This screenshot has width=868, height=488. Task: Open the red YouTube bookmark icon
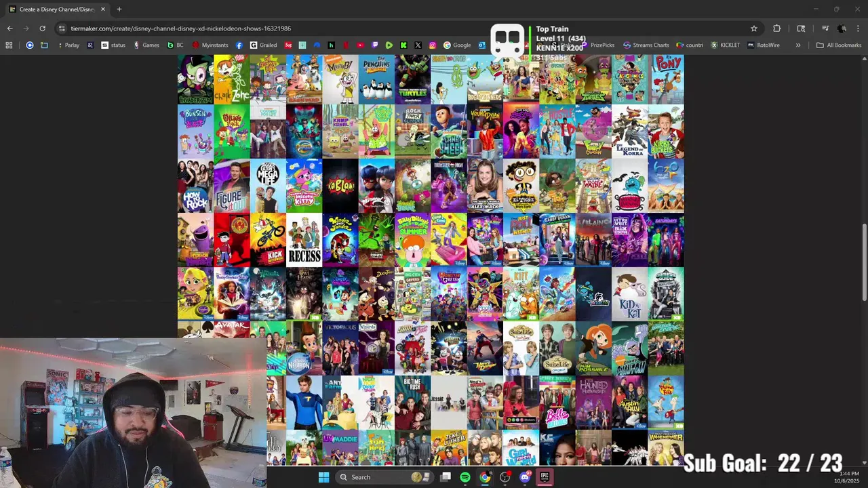click(360, 45)
